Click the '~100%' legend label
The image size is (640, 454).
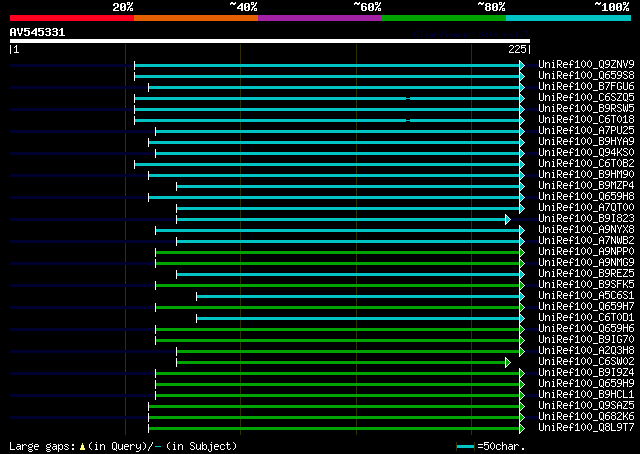click(x=611, y=7)
